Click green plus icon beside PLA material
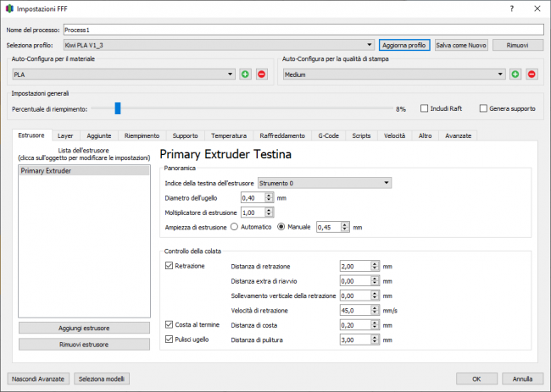The height and width of the screenshot is (392, 551). (245, 75)
